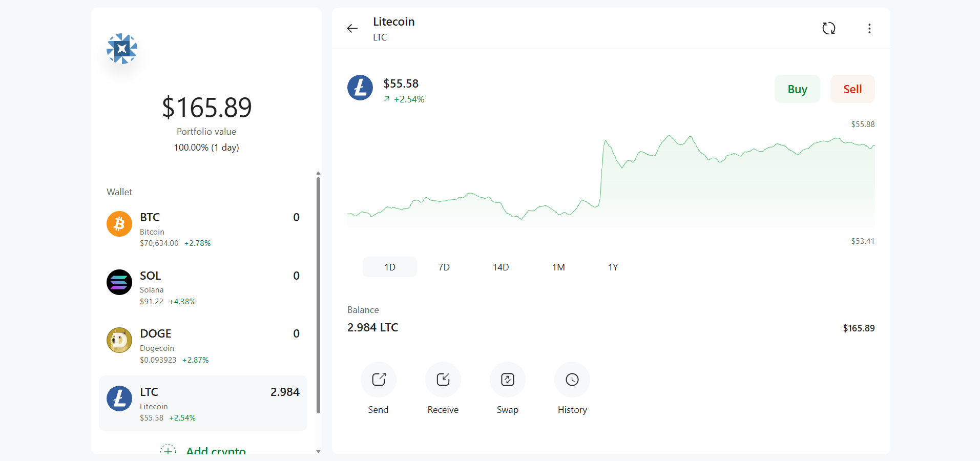Refresh Litecoin data with the sync icon
This screenshot has height=461, width=980.
[828, 29]
